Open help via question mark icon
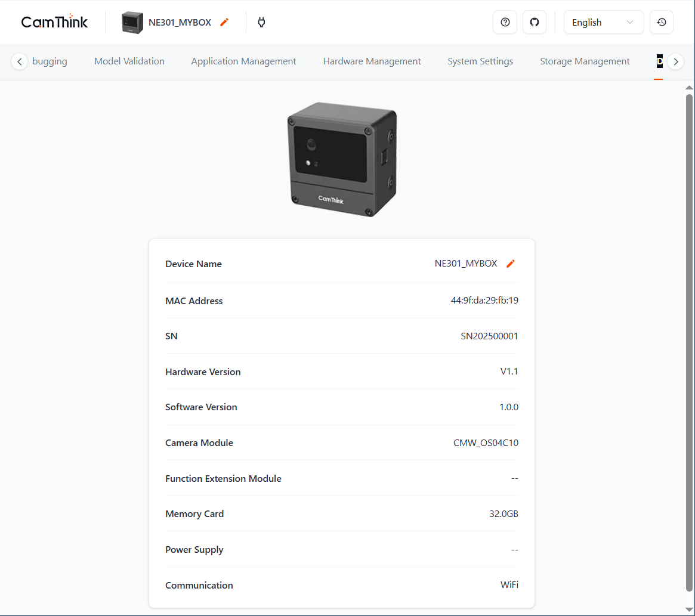 point(505,22)
